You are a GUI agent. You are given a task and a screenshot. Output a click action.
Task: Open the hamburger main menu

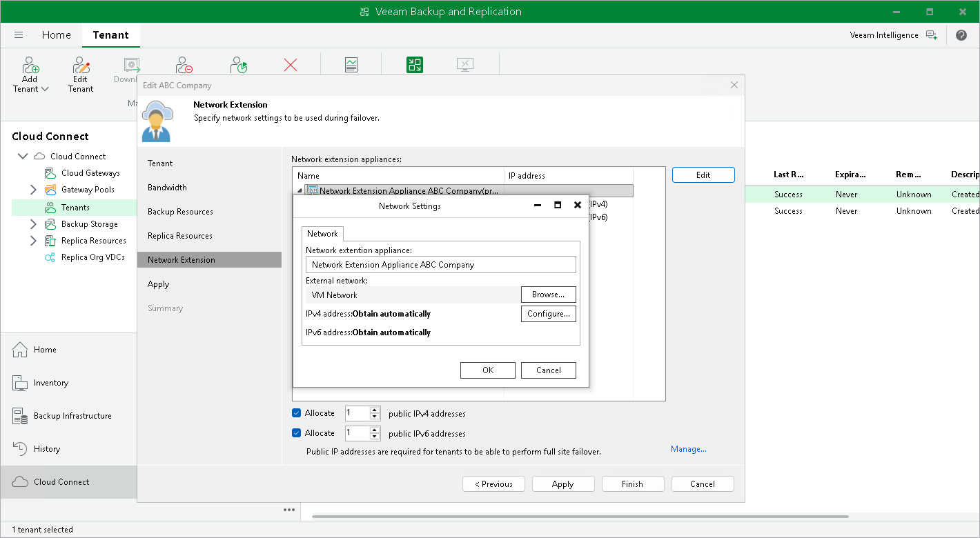coord(19,35)
